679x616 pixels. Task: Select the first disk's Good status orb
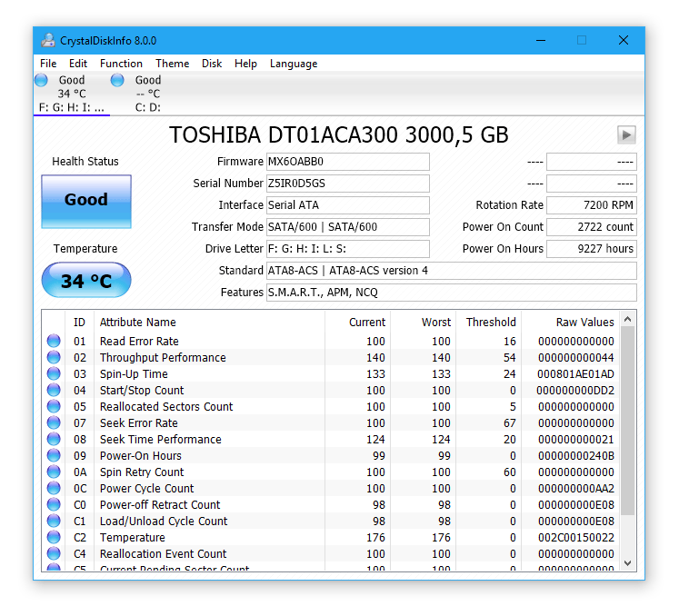[41, 80]
